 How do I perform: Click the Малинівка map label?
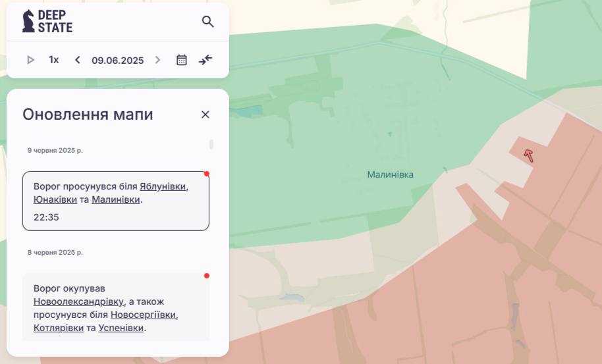coord(391,175)
